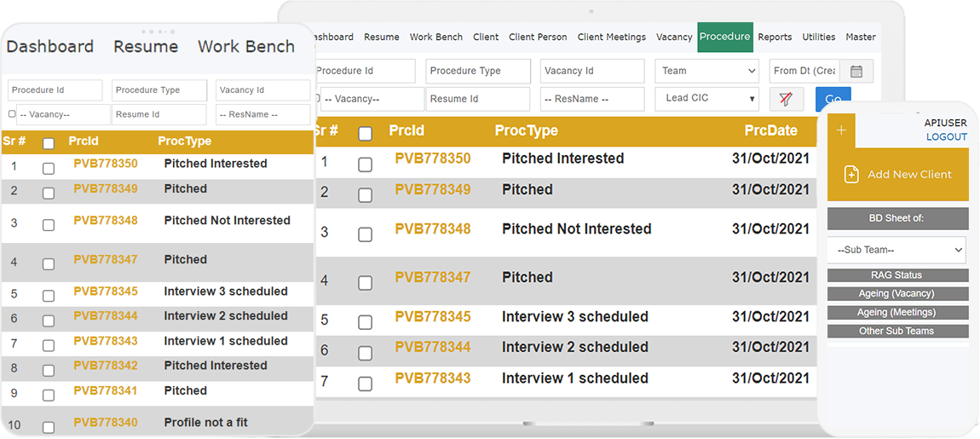Click the document icon in Add New Client

point(850,174)
